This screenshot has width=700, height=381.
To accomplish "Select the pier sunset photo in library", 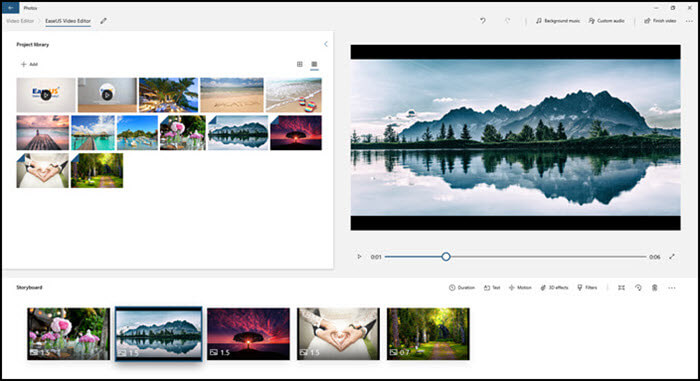I will [x=43, y=133].
